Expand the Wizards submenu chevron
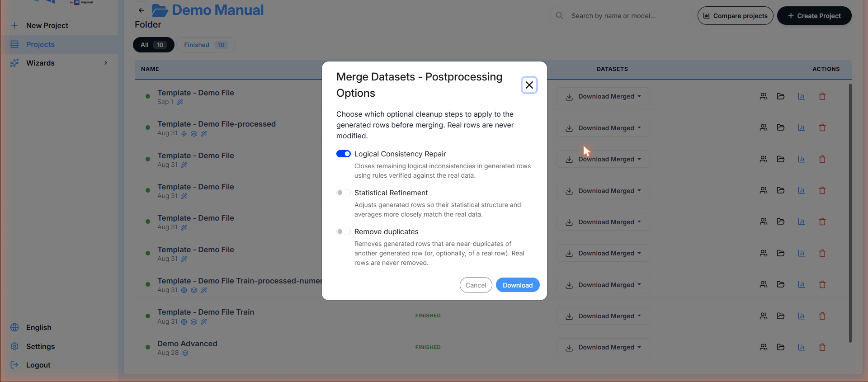 tap(106, 63)
